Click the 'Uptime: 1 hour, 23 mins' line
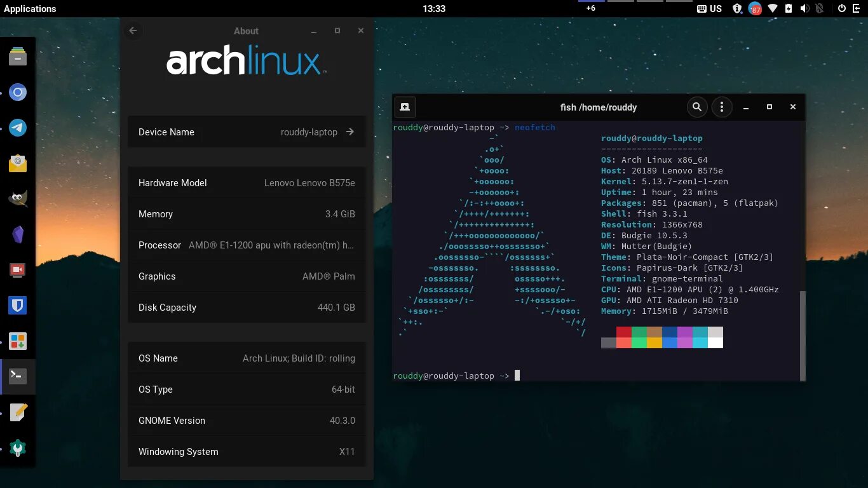Screen dimensions: 868x488 [660, 192]
